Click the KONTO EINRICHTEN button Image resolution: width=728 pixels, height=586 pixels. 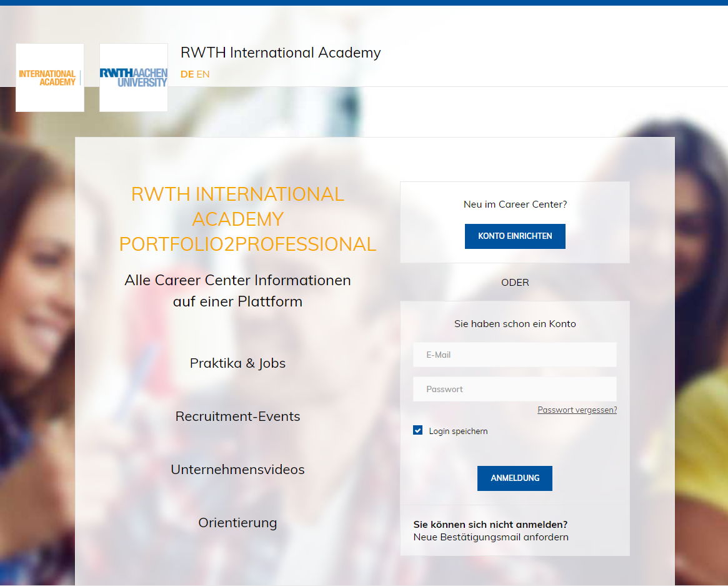[x=514, y=236]
